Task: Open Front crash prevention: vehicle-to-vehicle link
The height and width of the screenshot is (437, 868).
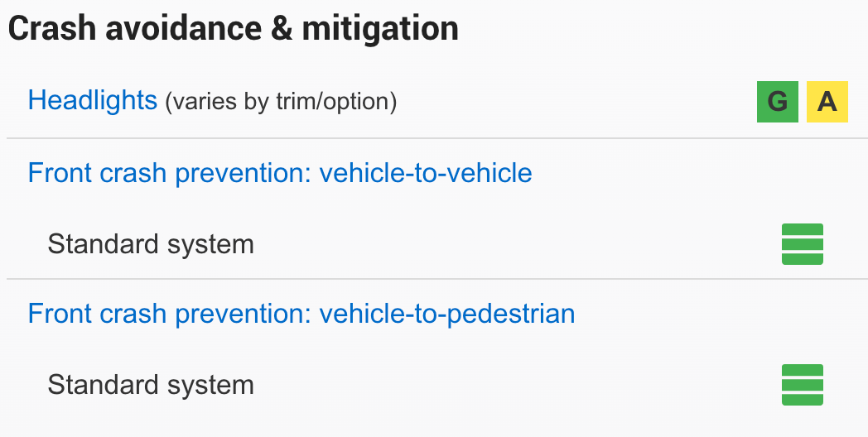Action: [280, 173]
